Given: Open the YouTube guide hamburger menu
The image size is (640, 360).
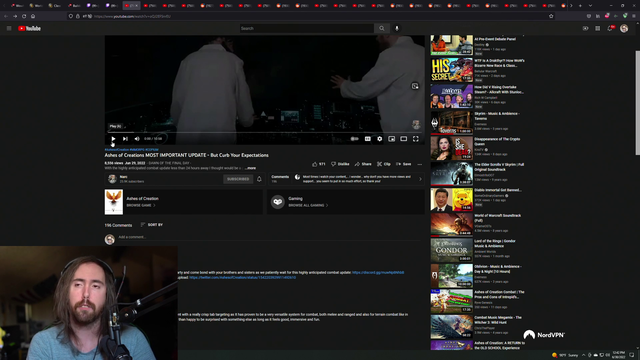Looking at the screenshot, I should [9, 28].
